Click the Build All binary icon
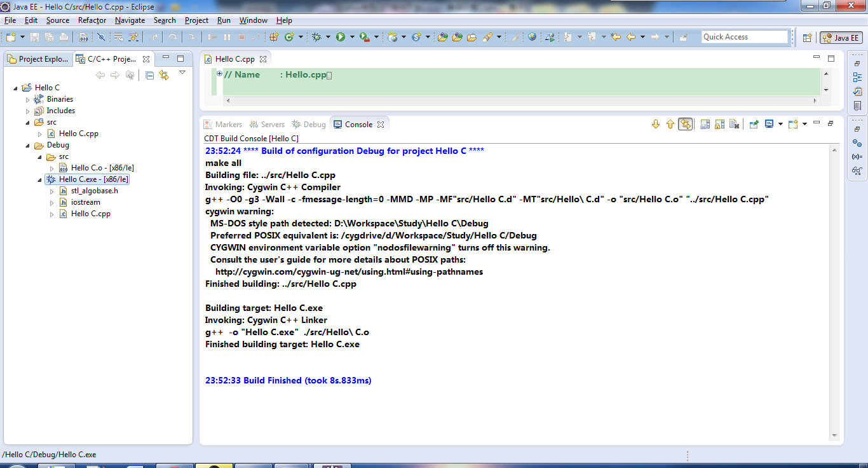This screenshot has width=868, height=468. (83, 38)
